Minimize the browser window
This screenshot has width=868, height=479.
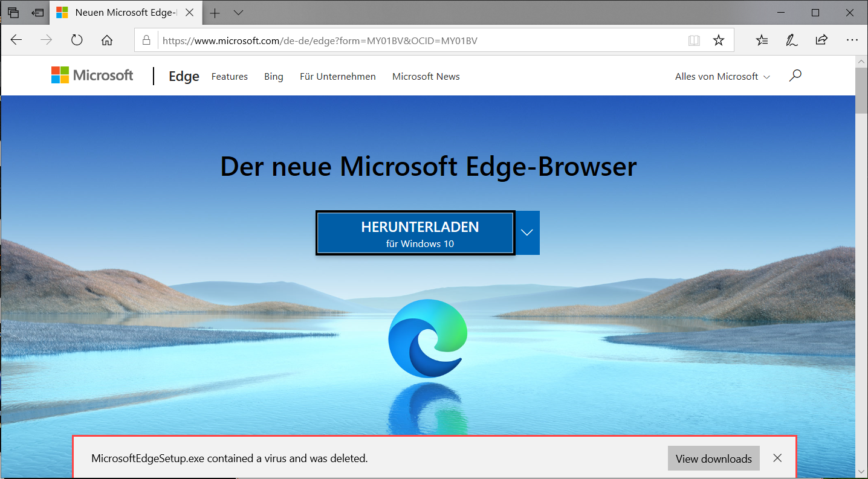pyautogui.click(x=780, y=13)
